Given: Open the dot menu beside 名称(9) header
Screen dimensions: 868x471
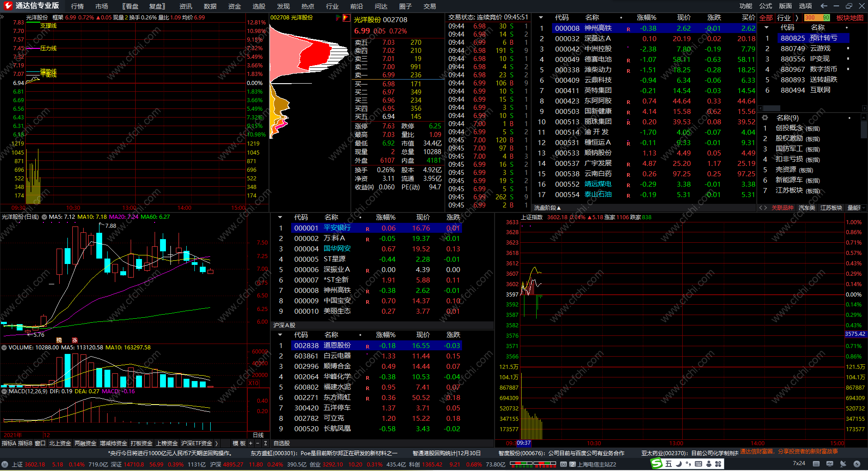Looking at the screenshot, I should 849,118.
